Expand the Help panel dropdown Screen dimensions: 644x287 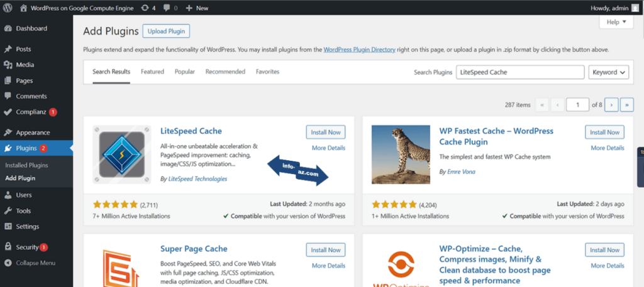(x=616, y=22)
